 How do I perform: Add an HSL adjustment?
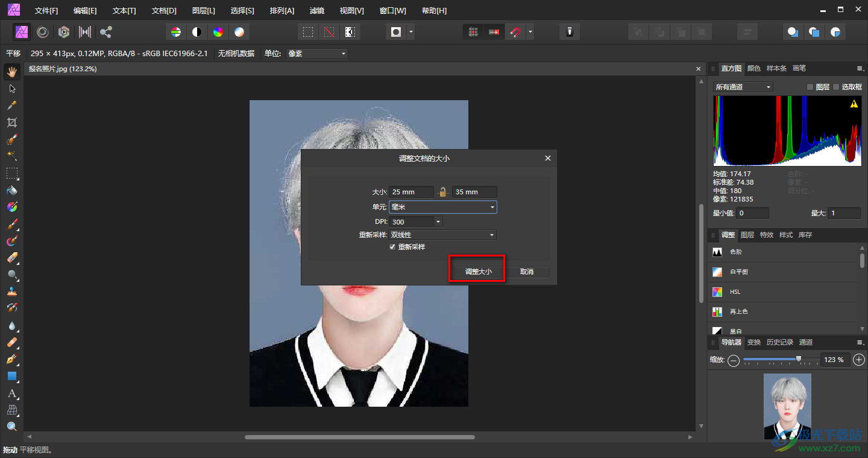782,292
